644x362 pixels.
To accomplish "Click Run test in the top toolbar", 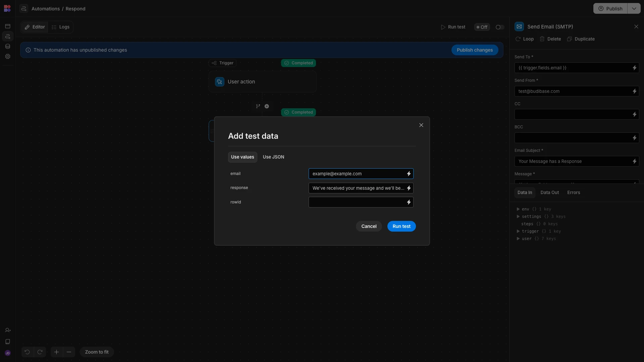I will click(x=453, y=27).
